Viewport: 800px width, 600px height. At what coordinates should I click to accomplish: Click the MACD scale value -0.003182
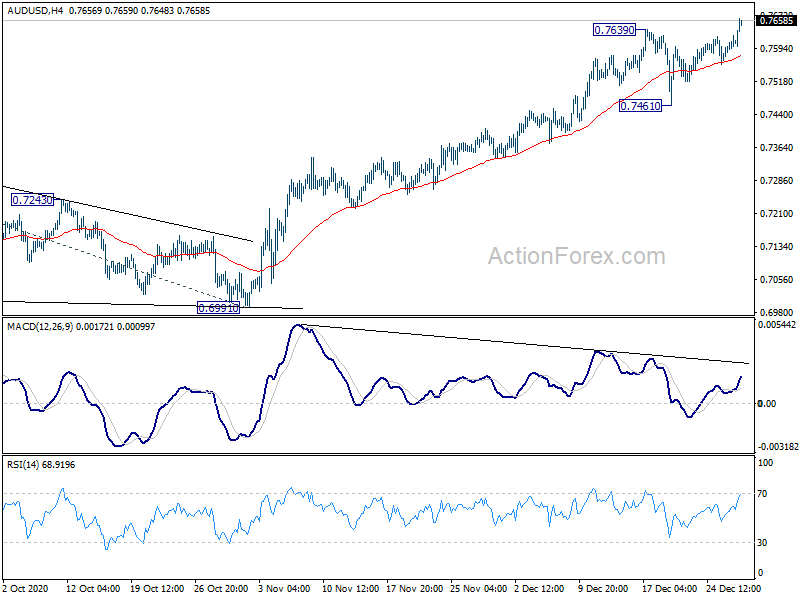tap(778, 446)
